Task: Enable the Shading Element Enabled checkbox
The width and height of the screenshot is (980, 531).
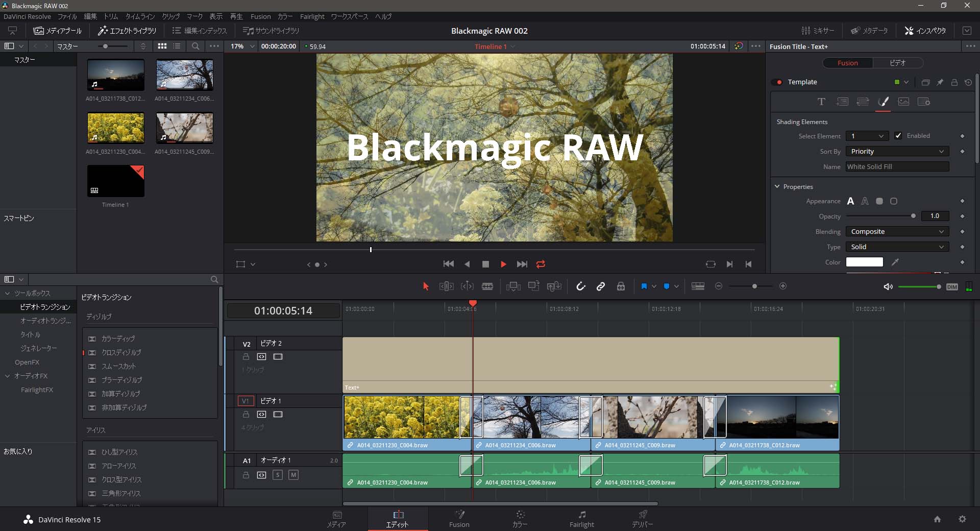Action: [x=898, y=136]
